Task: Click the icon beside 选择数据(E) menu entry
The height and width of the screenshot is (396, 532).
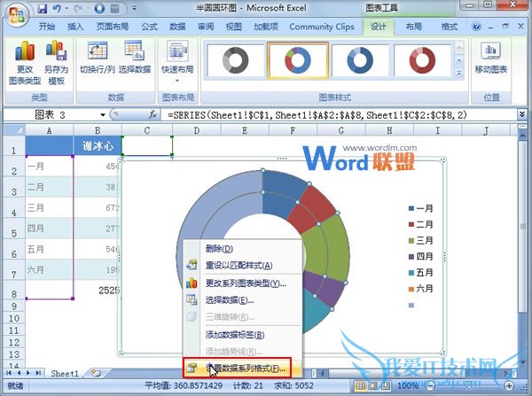Action: [x=192, y=299]
